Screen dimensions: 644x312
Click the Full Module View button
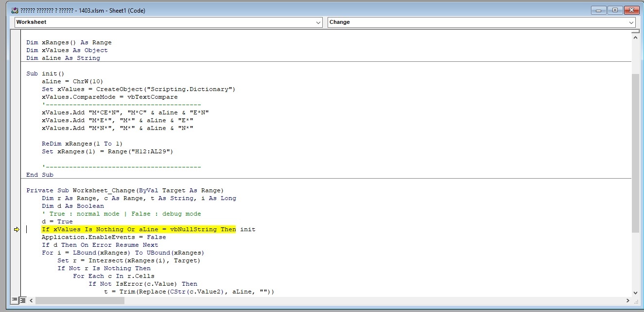22,301
